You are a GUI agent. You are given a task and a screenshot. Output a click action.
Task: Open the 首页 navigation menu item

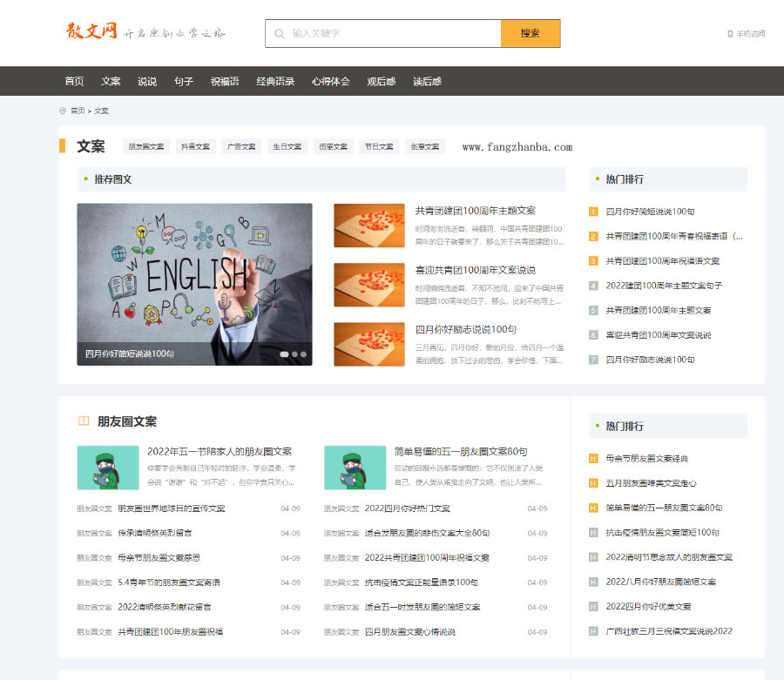point(74,81)
